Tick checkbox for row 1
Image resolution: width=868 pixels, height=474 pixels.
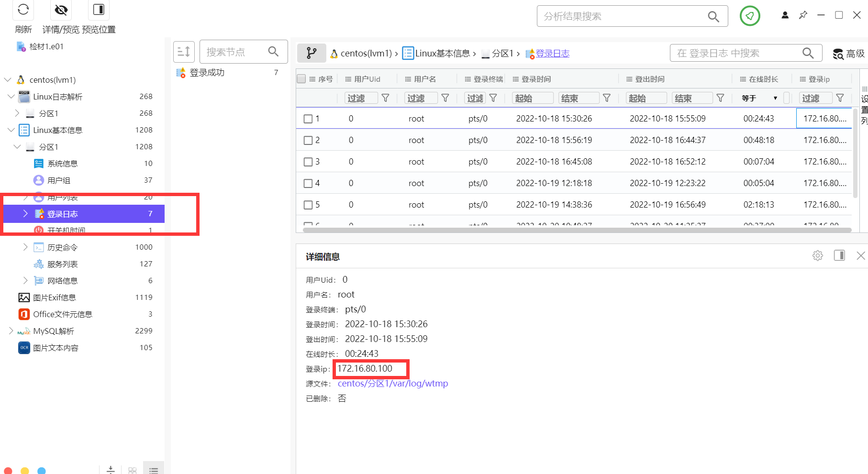pyautogui.click(x=308, y=119)
